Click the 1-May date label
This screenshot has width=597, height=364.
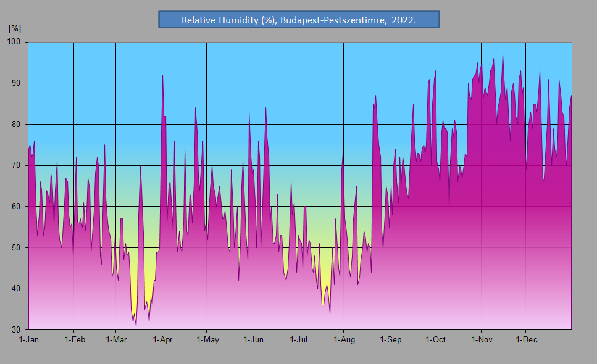pos(207,340)
